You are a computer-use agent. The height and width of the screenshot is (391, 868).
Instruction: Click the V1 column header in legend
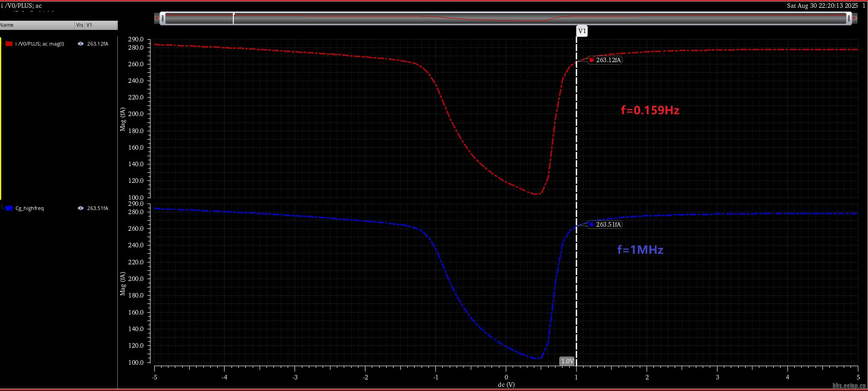(x=101, y=25)
